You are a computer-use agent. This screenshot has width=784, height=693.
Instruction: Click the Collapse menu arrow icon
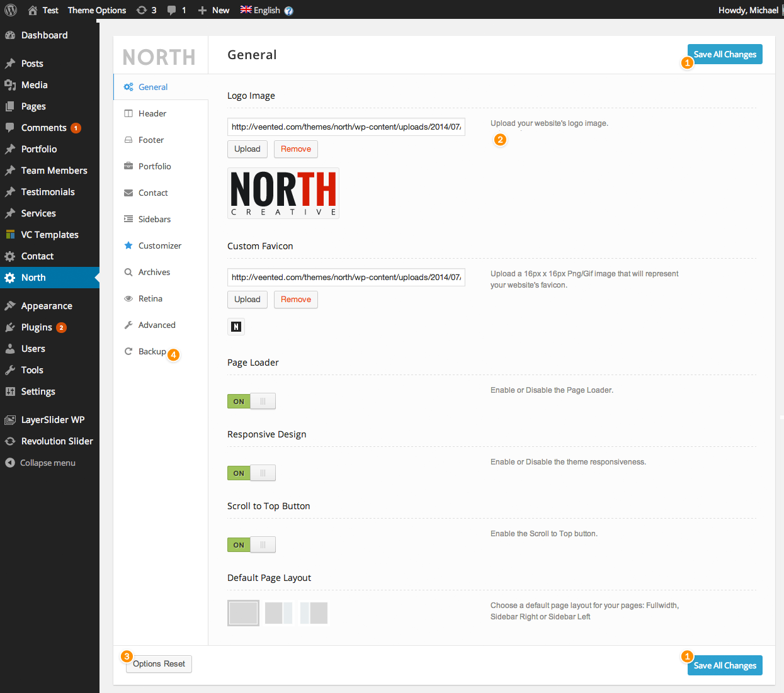10,463
